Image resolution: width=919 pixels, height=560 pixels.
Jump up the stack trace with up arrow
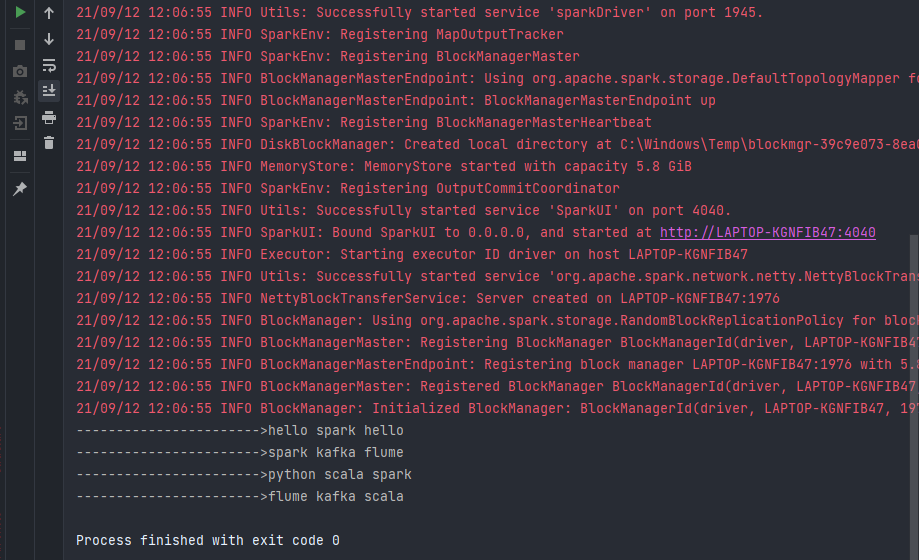[x=49, y=13]
